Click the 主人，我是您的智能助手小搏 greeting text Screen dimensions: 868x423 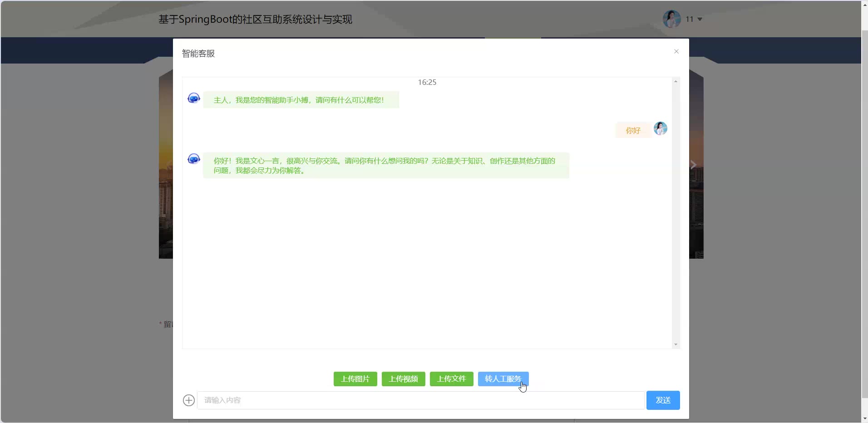pos(299,100)
